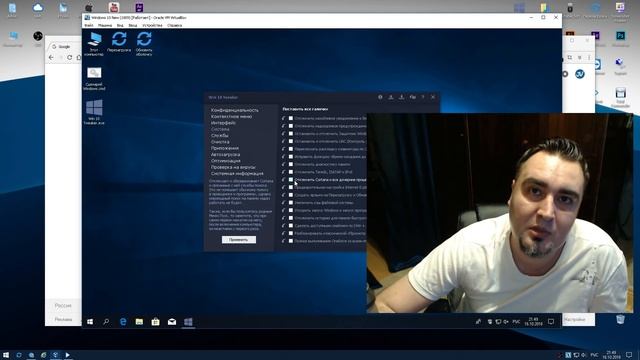
Task: Tick the checkbox for the Internet Explorer settings row
Action: [x=291, y=187]
